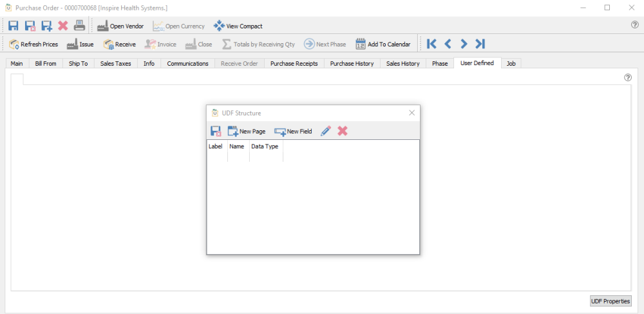
Task: Add a New Field in UDF Structure
Action: [x=293, y=131]
